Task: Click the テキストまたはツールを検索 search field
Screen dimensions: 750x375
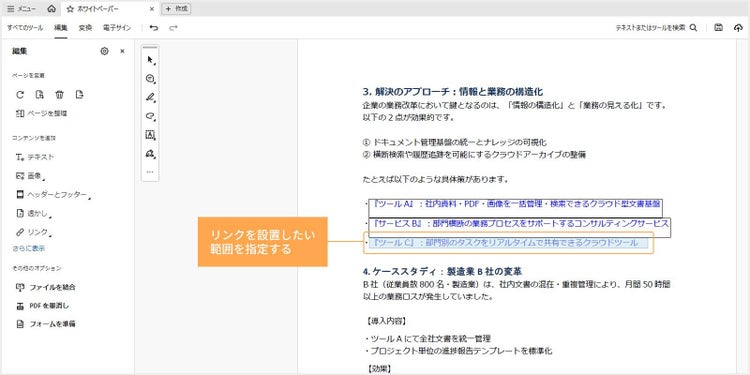Action: click(x=656, y=28)
